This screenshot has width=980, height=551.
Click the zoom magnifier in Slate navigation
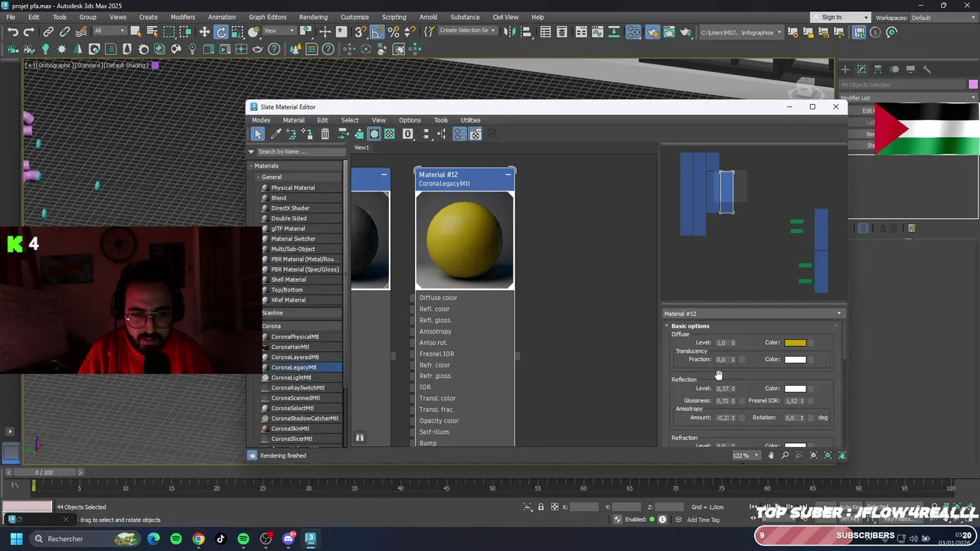(x=785, y=455)
